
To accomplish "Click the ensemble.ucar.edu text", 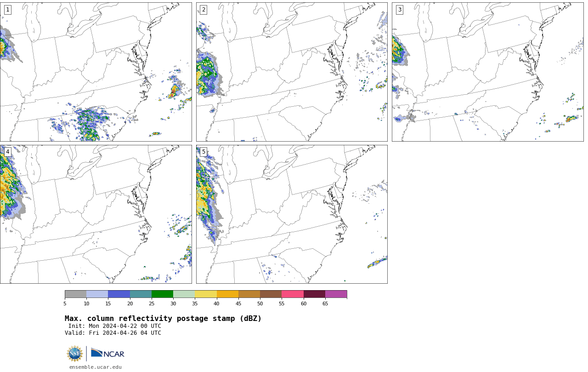I will (x=96, y=367).
